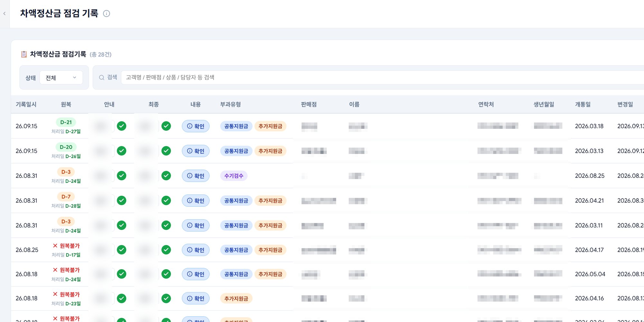Click 안내 check in the 26.08.25 row
This screenshot has height=322, width=644.
121,250
